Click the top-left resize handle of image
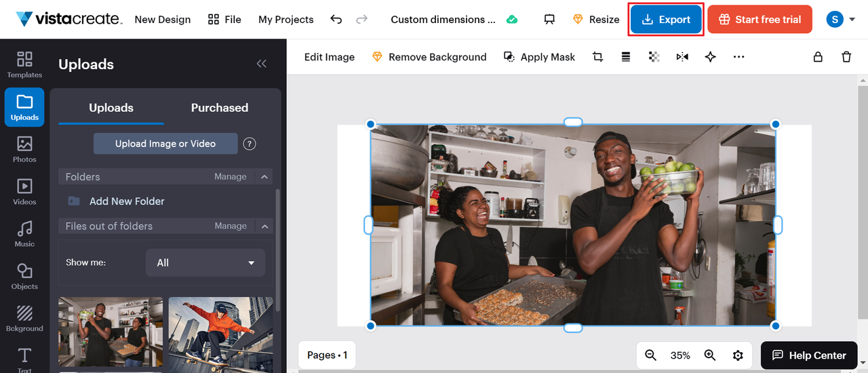 click(370, 124)
